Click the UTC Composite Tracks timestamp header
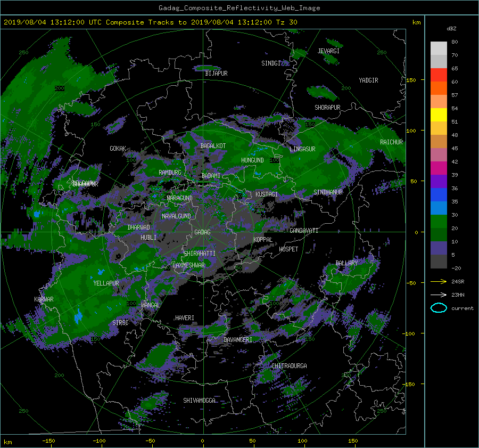This screenshot has height=448, width=479. pyautogui.click(x=150, y=22)
